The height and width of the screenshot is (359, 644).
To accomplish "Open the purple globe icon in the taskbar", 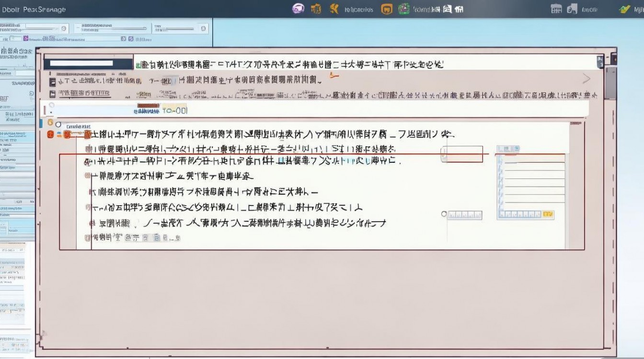I will [x=299, y=9].
